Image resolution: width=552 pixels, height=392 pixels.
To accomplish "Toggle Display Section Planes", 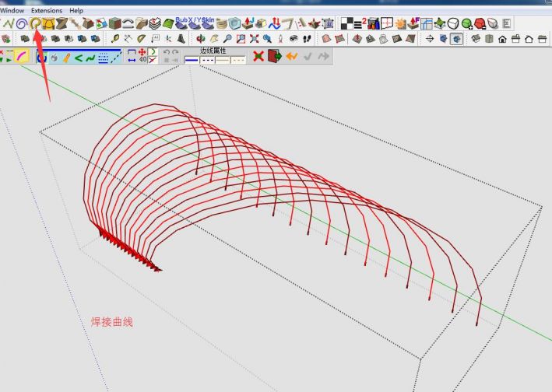I will 443,38.
